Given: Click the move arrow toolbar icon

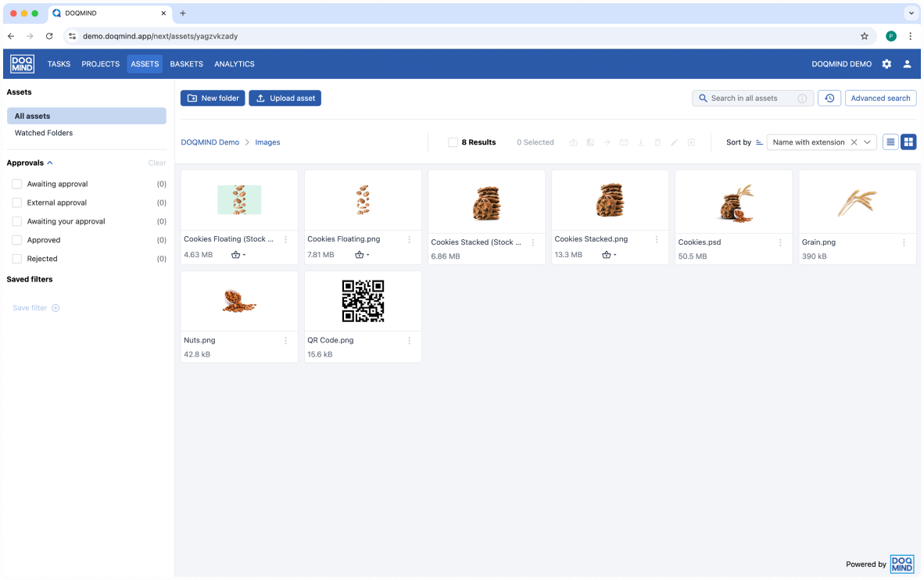Looking at the screenshot, I should click(x=607, y=142).
